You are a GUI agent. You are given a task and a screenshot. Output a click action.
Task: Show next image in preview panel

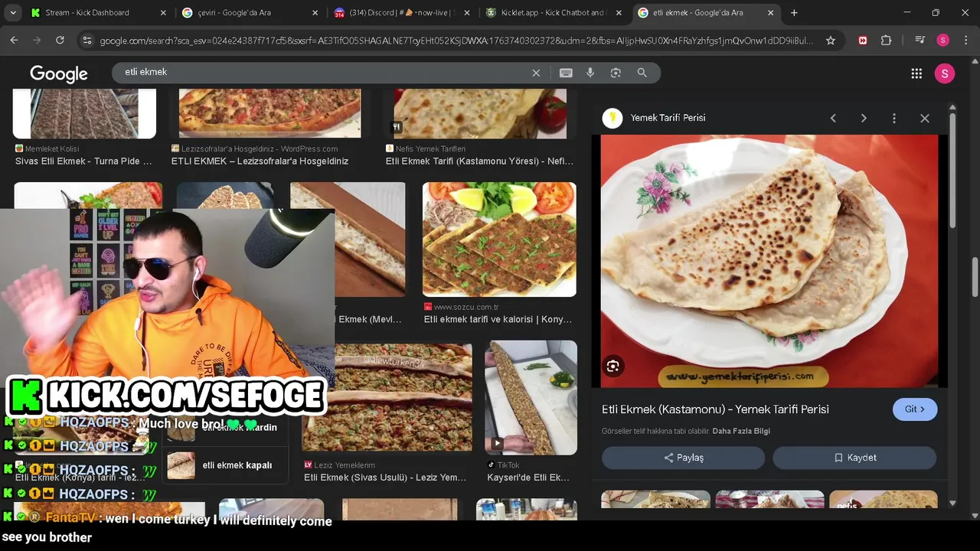pos(864,118)
